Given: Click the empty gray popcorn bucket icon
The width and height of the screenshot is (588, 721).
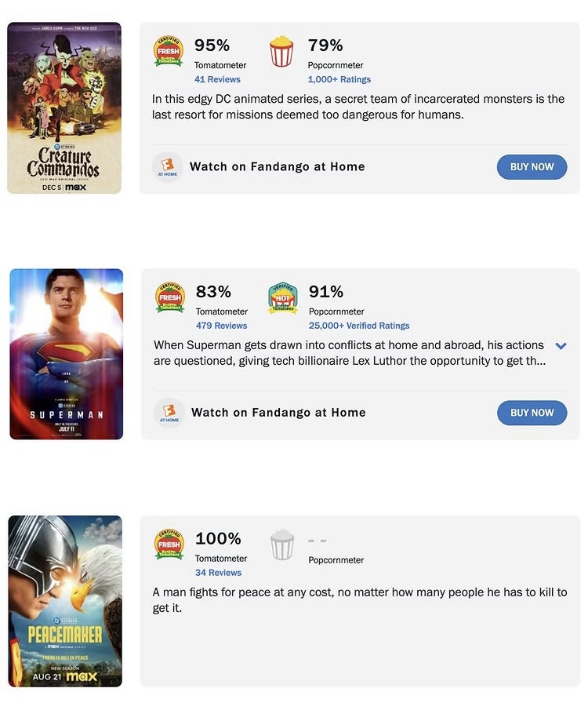Looking at the screenshot, I should (x=282, y=544).
